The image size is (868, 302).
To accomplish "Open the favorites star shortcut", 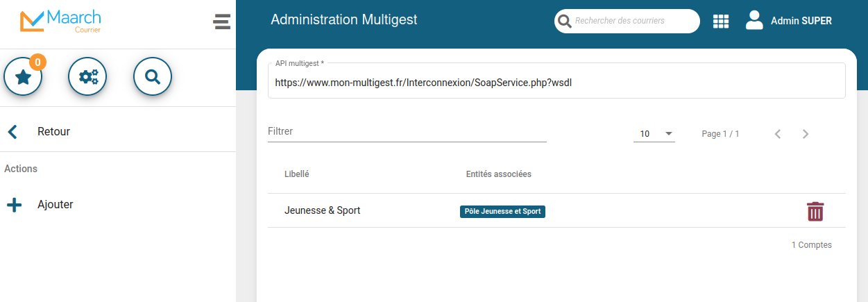I will pos(23,77).
